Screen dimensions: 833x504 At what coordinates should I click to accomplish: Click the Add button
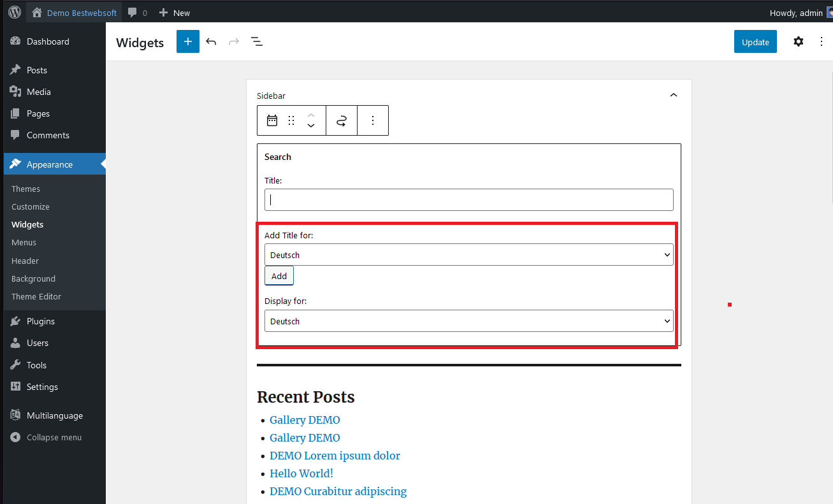(279, 276)
